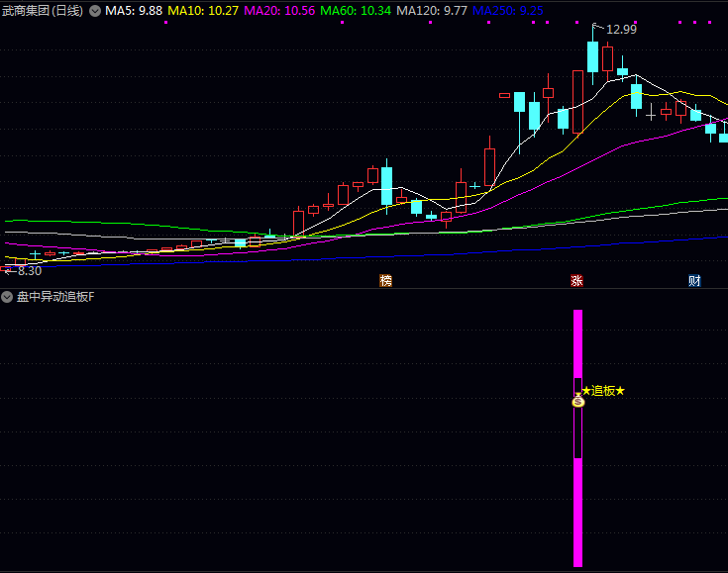Select the MA120 moving average label

tap(431, 11)
